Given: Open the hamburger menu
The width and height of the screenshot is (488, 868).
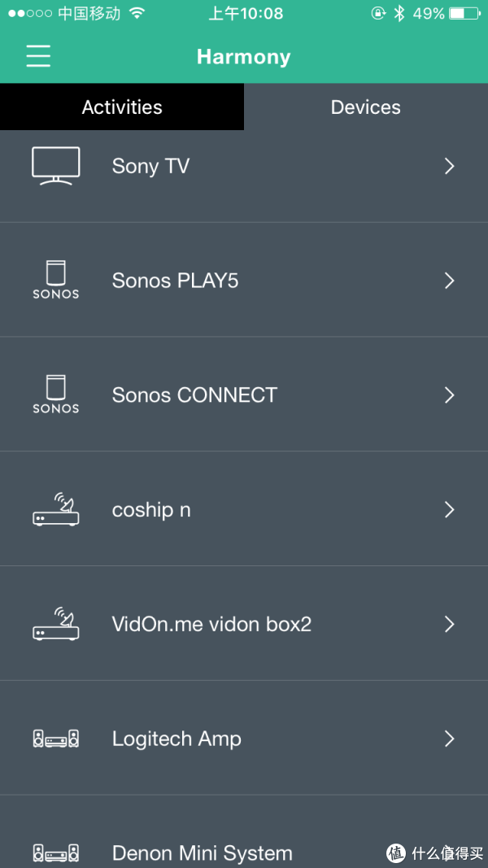Looking at the screenshot, I should [x=38, y=56].
